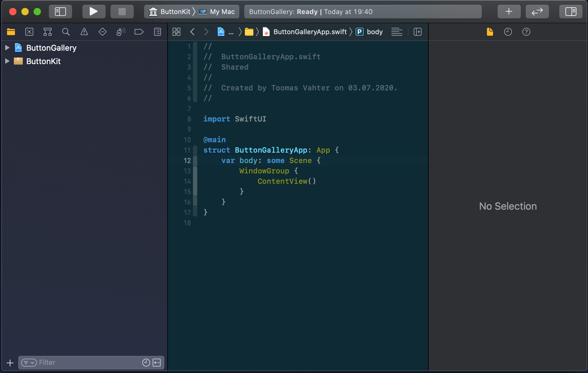
Task: Click the Stop button in toolbar
Action: 122,12
